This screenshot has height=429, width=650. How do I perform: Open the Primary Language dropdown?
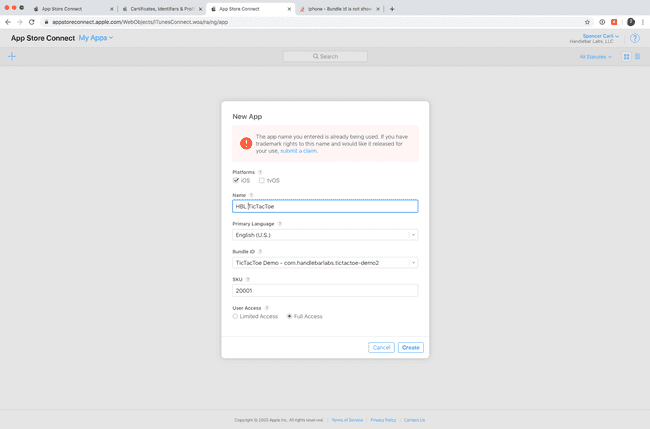point(325,235)
